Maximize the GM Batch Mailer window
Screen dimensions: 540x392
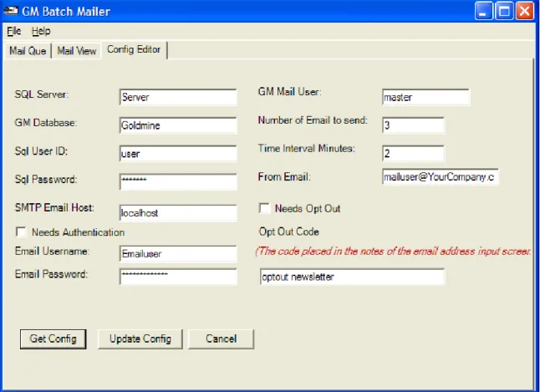click(504, 11)
